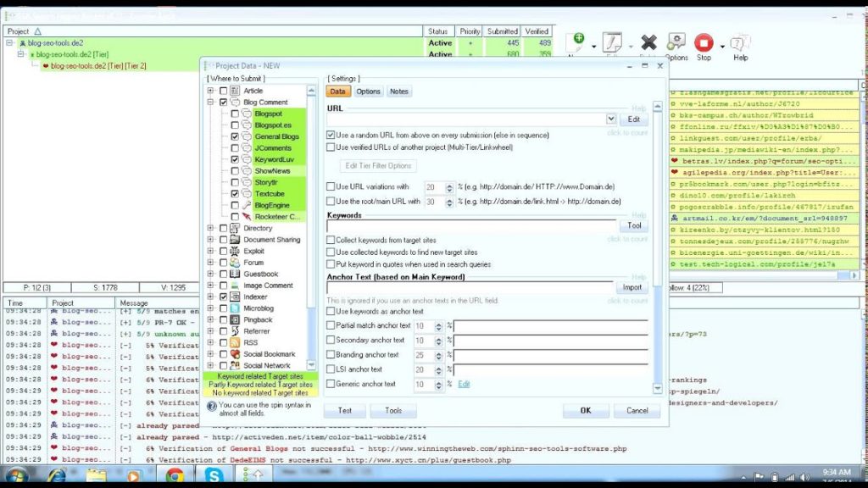Click the red Stop button
Viewport: 868px width, 488px height.
[x=704, y=42]
